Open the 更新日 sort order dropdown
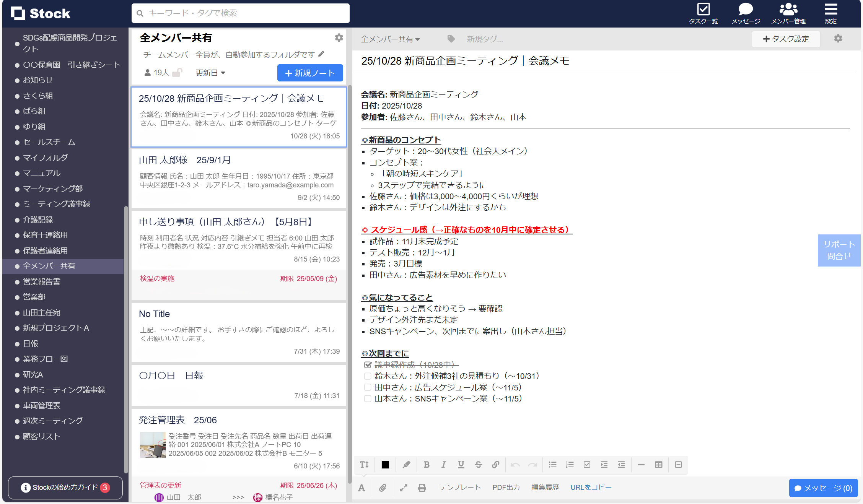Image resolution: width=863 pixels, height=504 pixels. (x=210, y=73)
